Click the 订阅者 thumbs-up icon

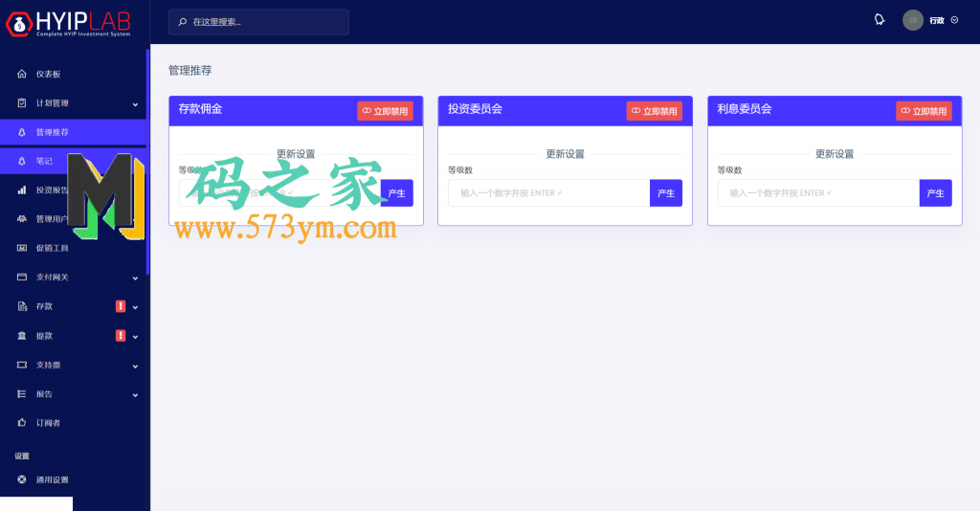click(22, 422)
